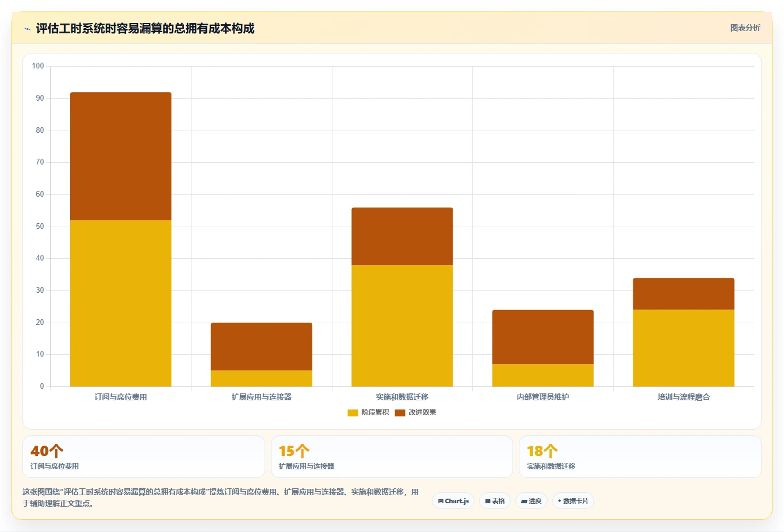The width and height of the screenshot is (784, 532).
Task: Click the x-axis label 扩展应用与连接器
Action: point(262,397)
